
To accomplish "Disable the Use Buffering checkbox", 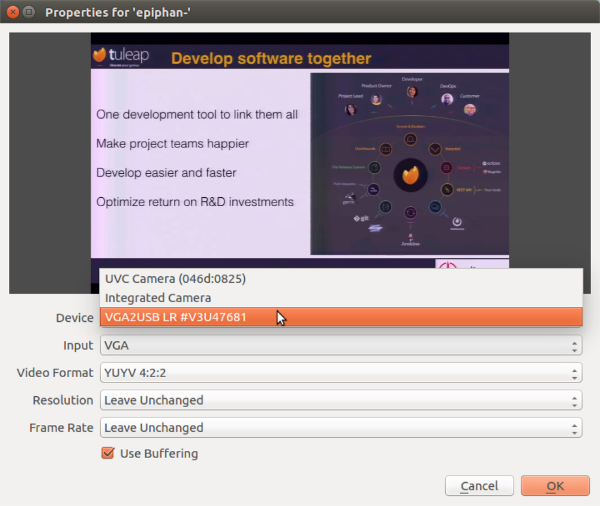I will pyautogui.click(x=108, y=454).
